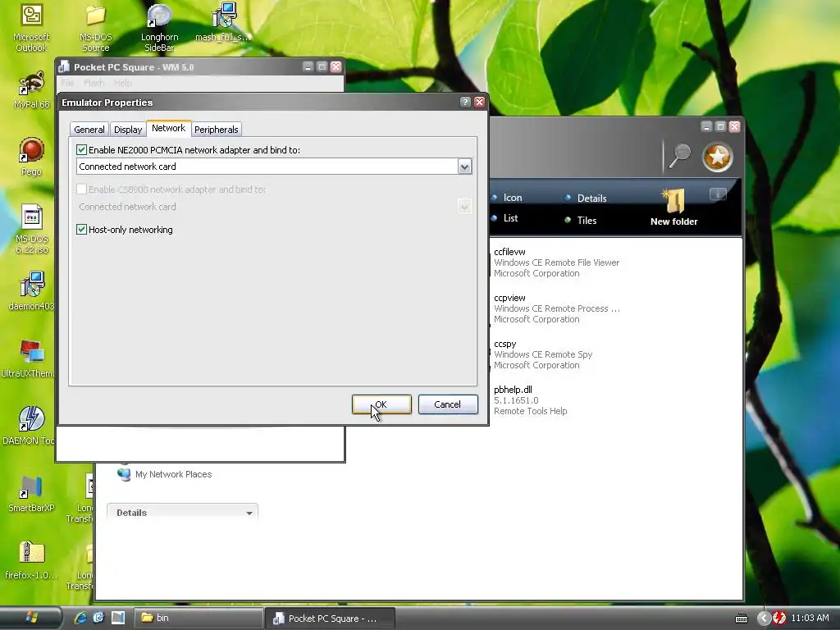Select List view option in bin window

click(x=504, y=218)
